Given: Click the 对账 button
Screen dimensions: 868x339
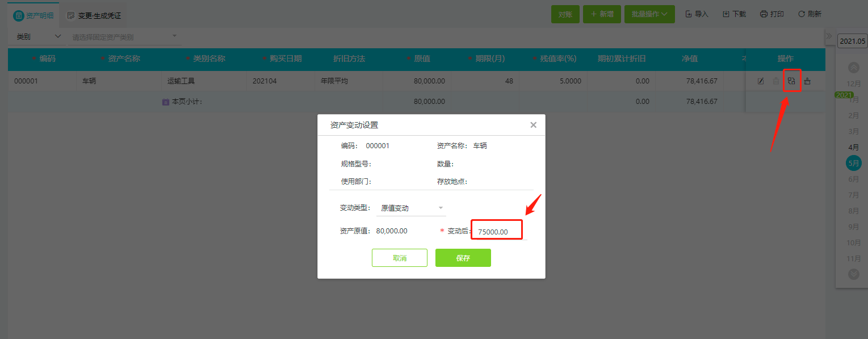Looking at the screenshot, I should coord(565,14).
